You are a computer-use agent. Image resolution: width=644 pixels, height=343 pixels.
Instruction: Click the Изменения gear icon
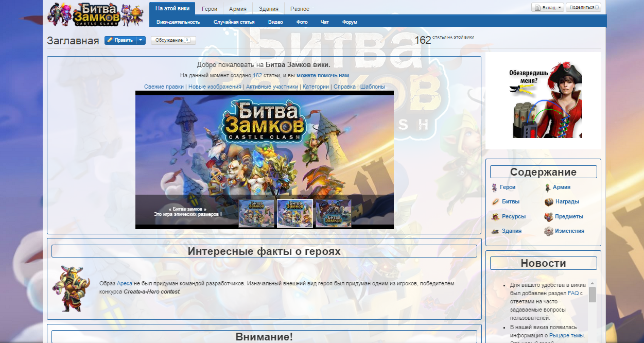click(x=549, y=231)
